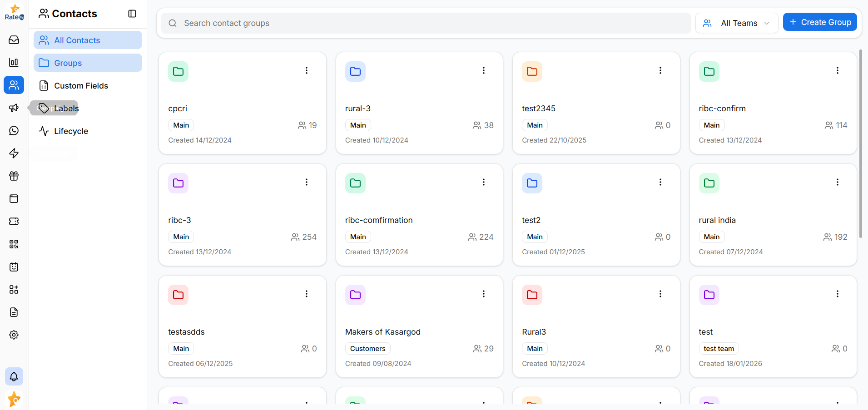This screenshot has width=868, height=410.
Task: Open the WhatsApp chat icon in sidebar
Action: pos(14,131)
